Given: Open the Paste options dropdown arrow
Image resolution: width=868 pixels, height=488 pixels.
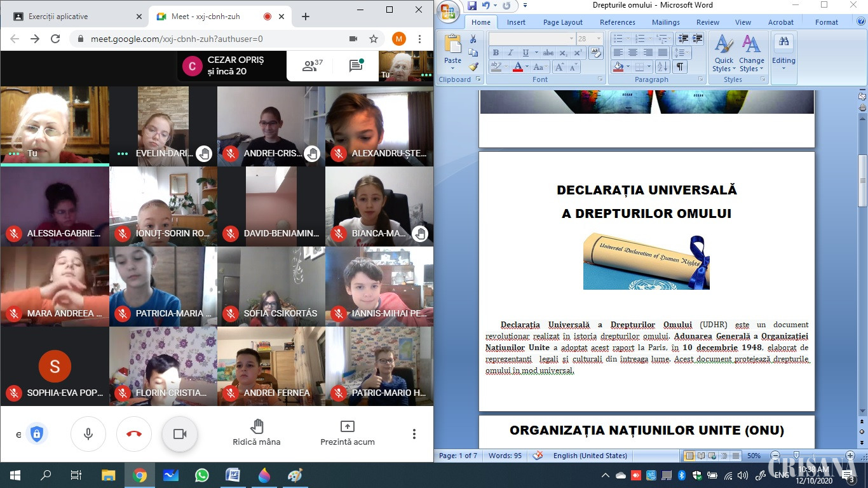Looking at the screenshot, I should [452, 69].
